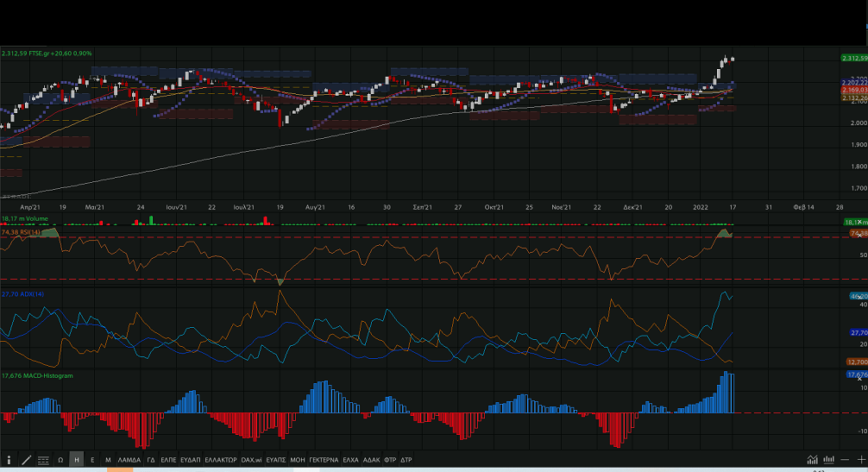Click the info icon in bottom toolbar

pyautogui.click(x=9, y=460)
